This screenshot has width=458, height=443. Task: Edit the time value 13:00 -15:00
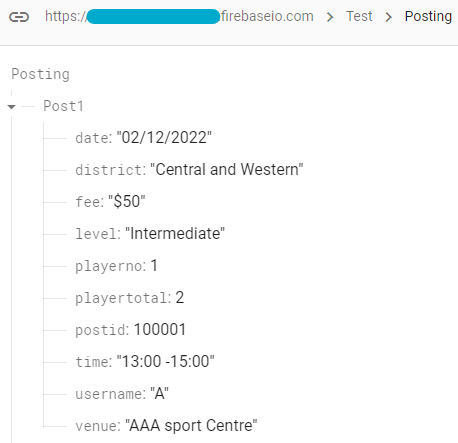pyautogui.click(x=165, y=361)
